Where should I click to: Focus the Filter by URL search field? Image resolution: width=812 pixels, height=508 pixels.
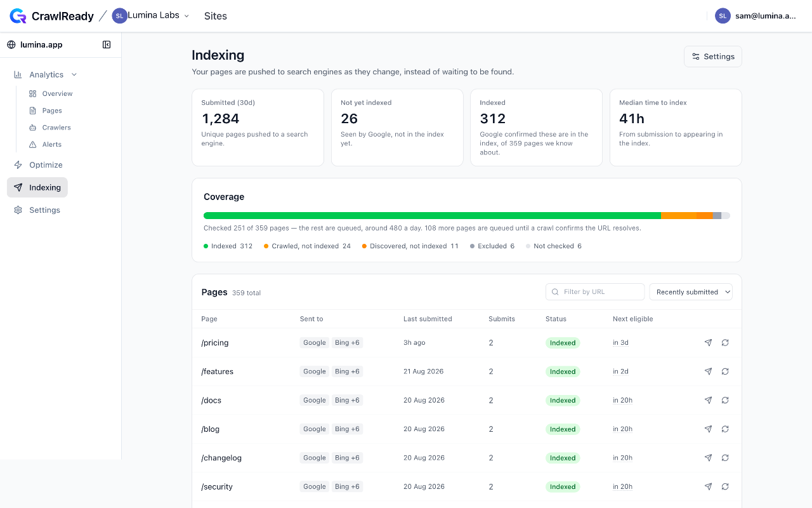click(595, 292)
